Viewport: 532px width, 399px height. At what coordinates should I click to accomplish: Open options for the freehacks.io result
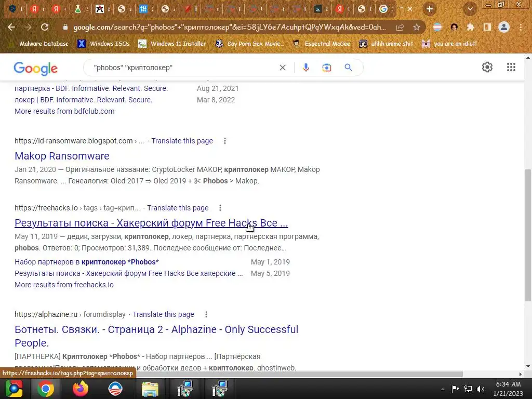pos(220,208)
